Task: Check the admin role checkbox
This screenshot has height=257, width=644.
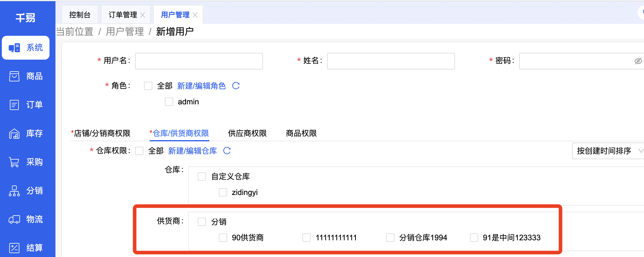Action: (169, 102)
